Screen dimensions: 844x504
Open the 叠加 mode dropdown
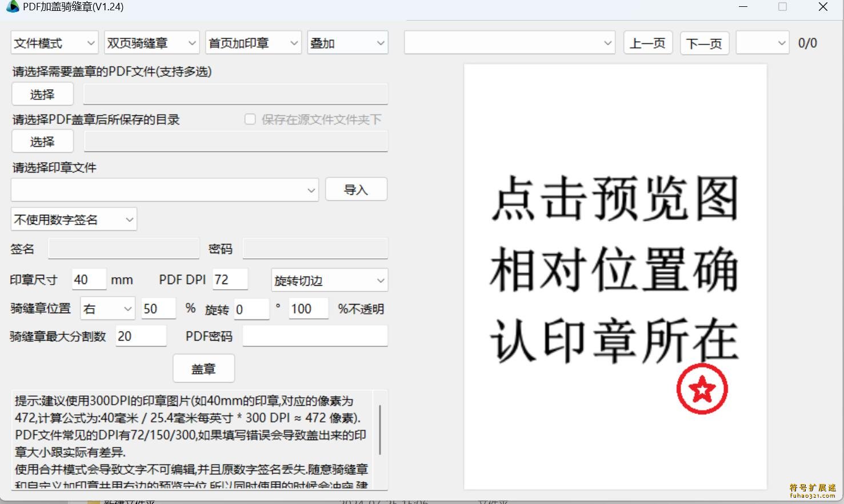pos(347,43)
